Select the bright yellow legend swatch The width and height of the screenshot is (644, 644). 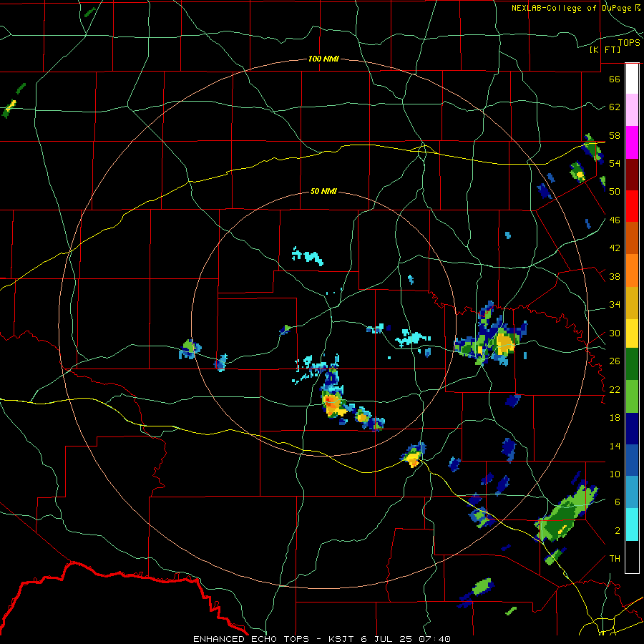(x=632, y=333)
